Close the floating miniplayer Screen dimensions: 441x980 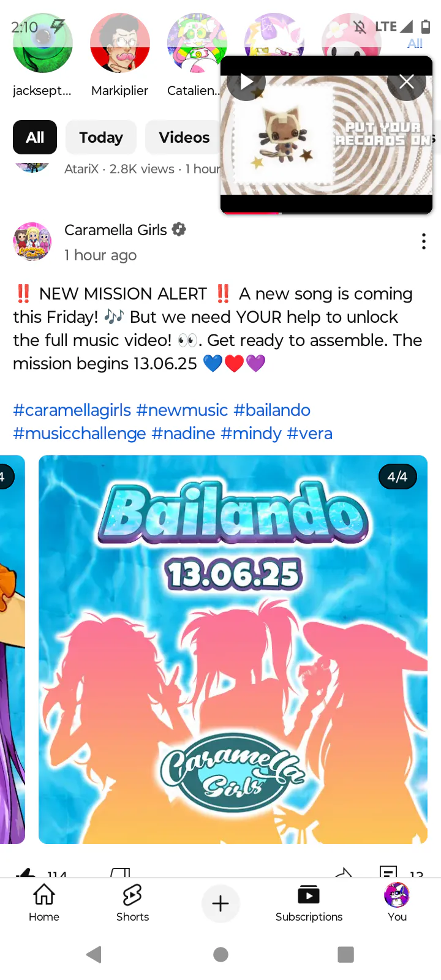[x=407, y=81]
